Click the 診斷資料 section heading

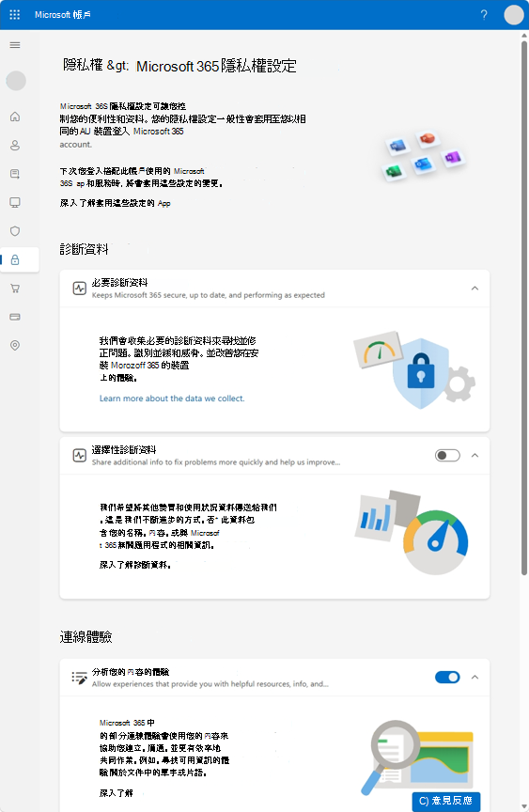84,249
